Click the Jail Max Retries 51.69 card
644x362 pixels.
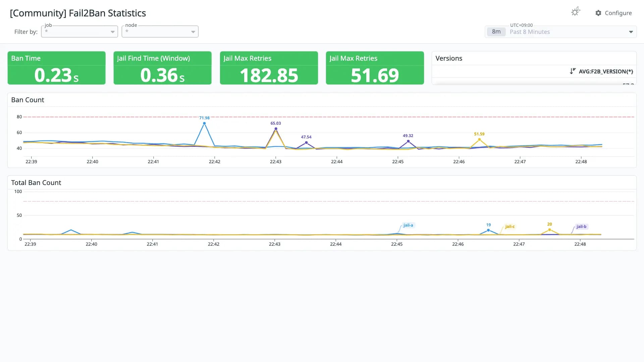pos(375,68)
